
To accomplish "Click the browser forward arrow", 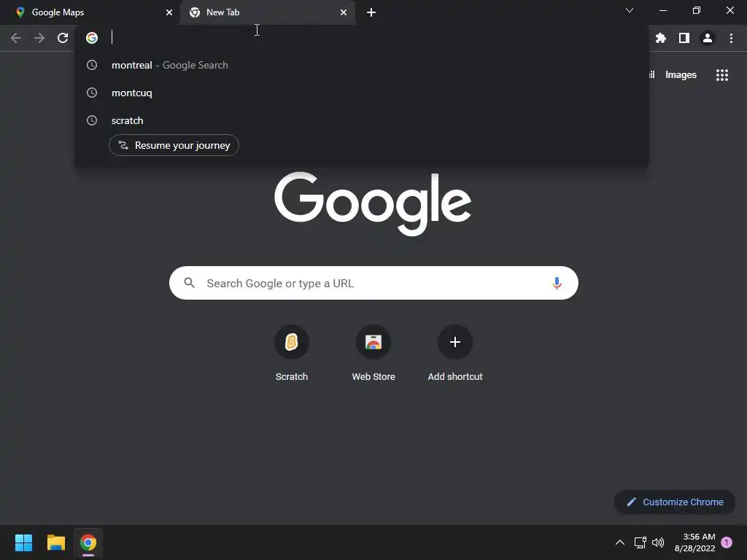I will coord(39,38).
